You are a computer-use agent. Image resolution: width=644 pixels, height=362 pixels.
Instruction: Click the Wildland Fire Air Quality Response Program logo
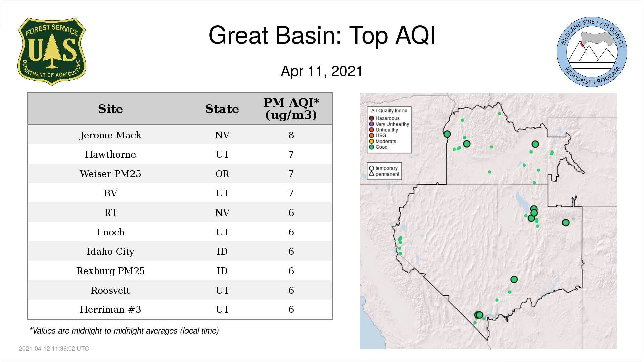click(x=592, y=52)
